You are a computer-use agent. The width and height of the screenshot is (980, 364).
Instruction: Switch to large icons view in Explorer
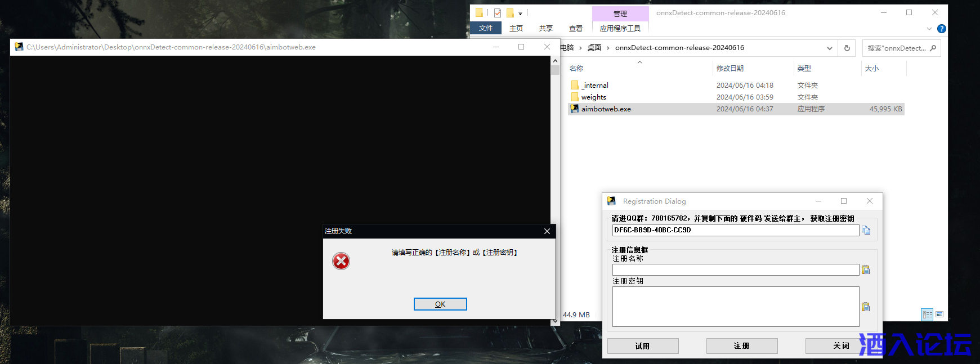coord(939,314)
